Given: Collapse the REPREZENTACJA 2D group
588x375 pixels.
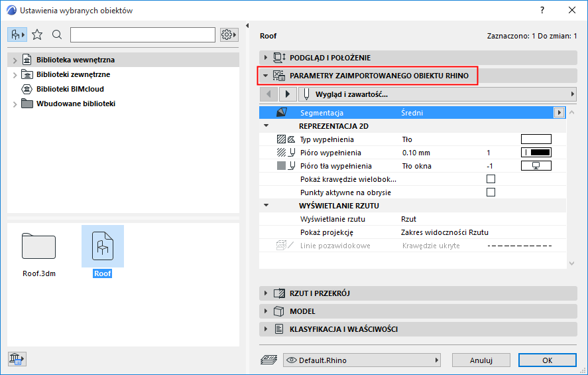Looking at the screenshot, I should coord(266,125).
